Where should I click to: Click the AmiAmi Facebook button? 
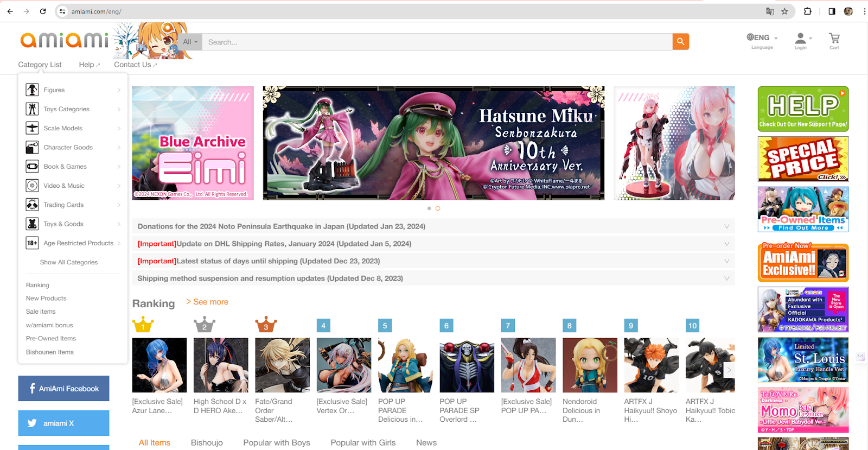[x=63, y=389]
